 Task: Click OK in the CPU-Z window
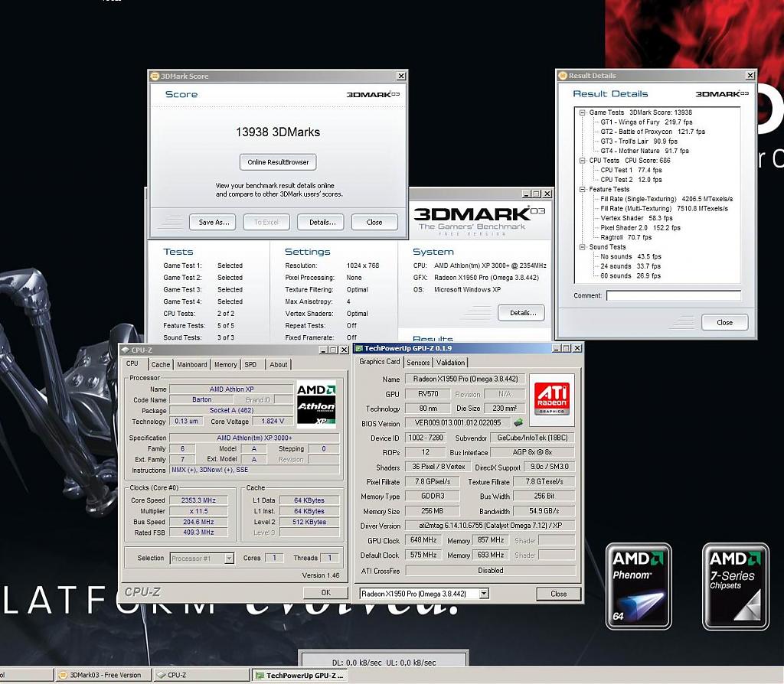[x=325, y=592]
